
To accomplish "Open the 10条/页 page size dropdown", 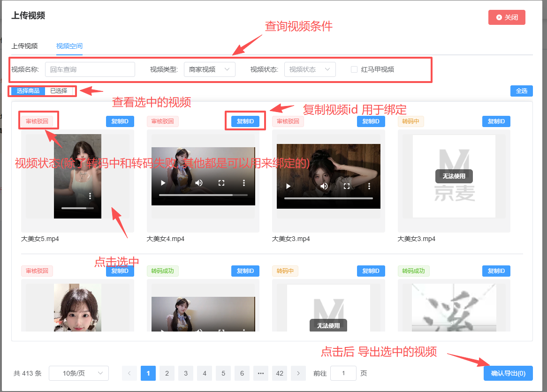I will (79, 373).
